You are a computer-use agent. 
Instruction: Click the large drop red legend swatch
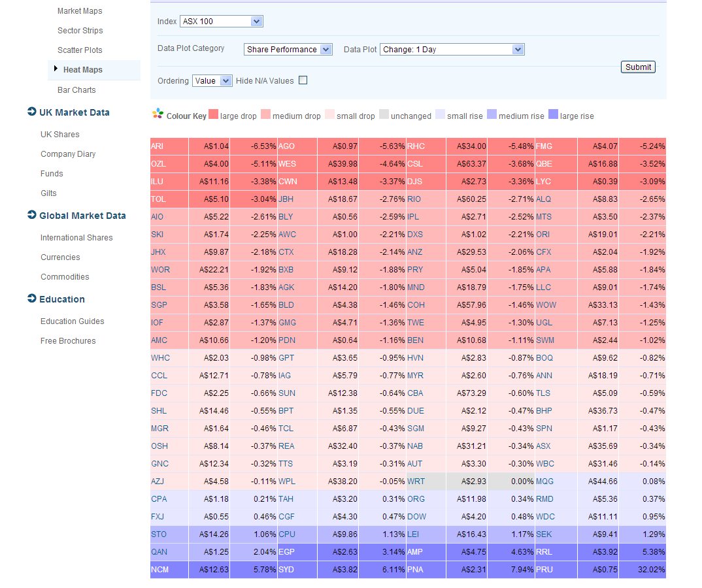click(212, 115)
